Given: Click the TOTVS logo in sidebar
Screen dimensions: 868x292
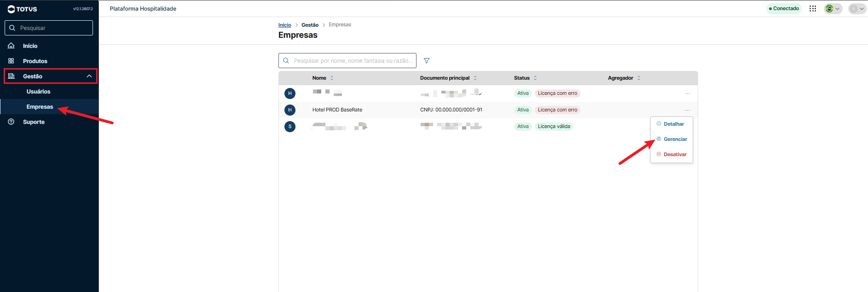Looking at the screenshot, I should point(22,9).
